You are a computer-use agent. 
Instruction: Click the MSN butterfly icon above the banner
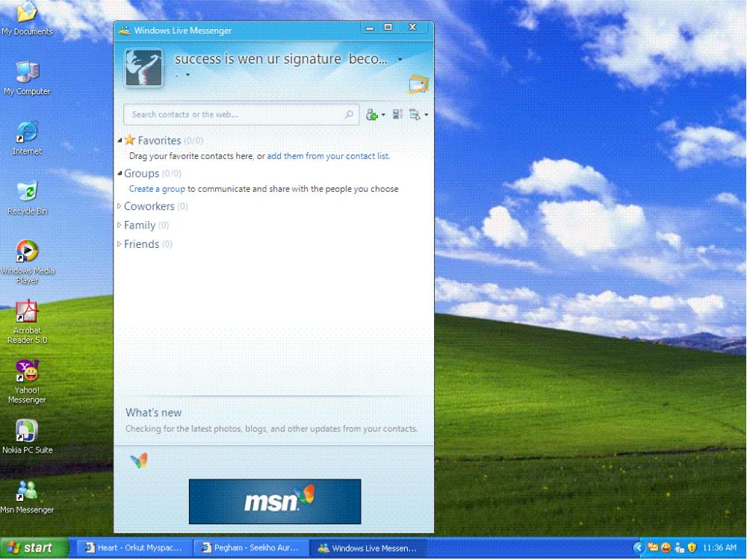click(139, 461)
